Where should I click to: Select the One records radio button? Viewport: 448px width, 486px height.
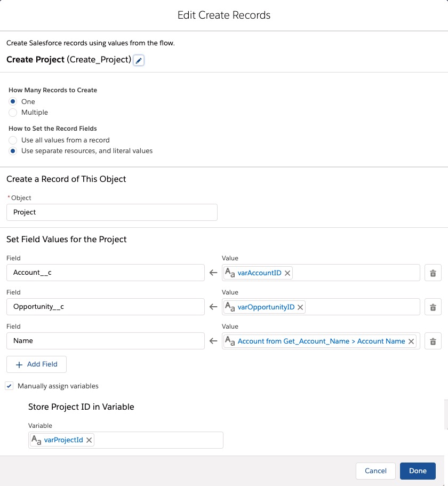[13, 101]
